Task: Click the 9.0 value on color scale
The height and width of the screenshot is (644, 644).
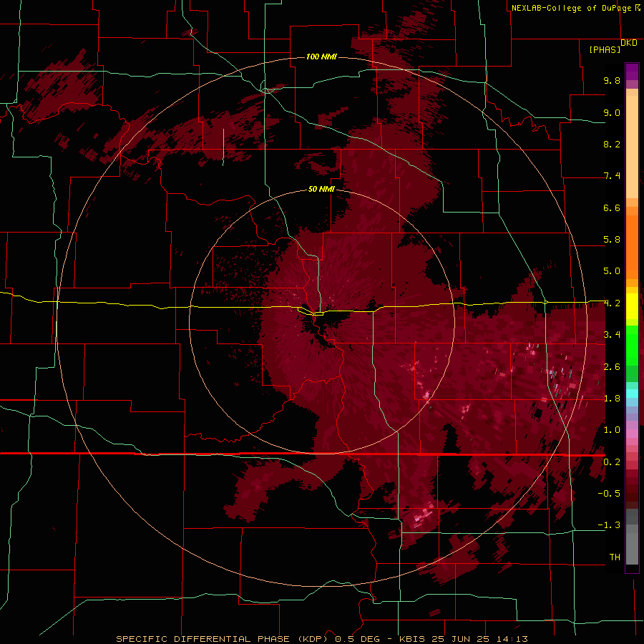Action: coord(612,112)
